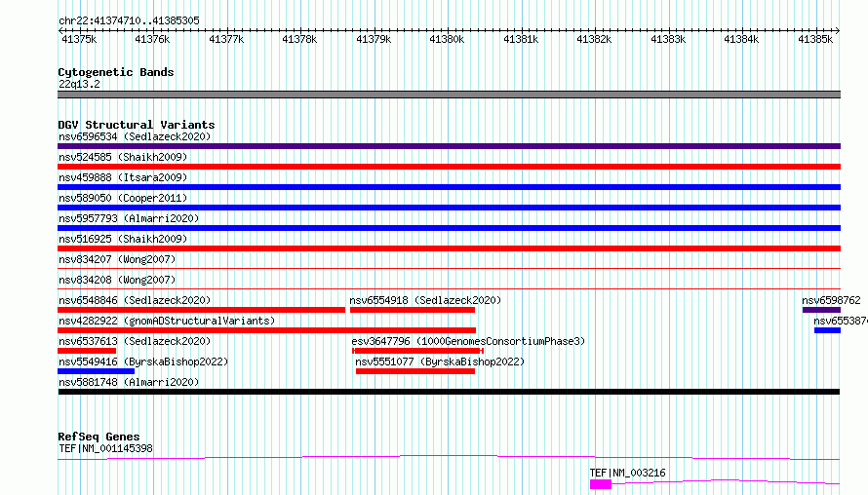The height and width of the screenshot is (495, 868).
Task: Open the nsv4282922 (gnomADStructuralVariants) label
Action: [x=167, y=321]
